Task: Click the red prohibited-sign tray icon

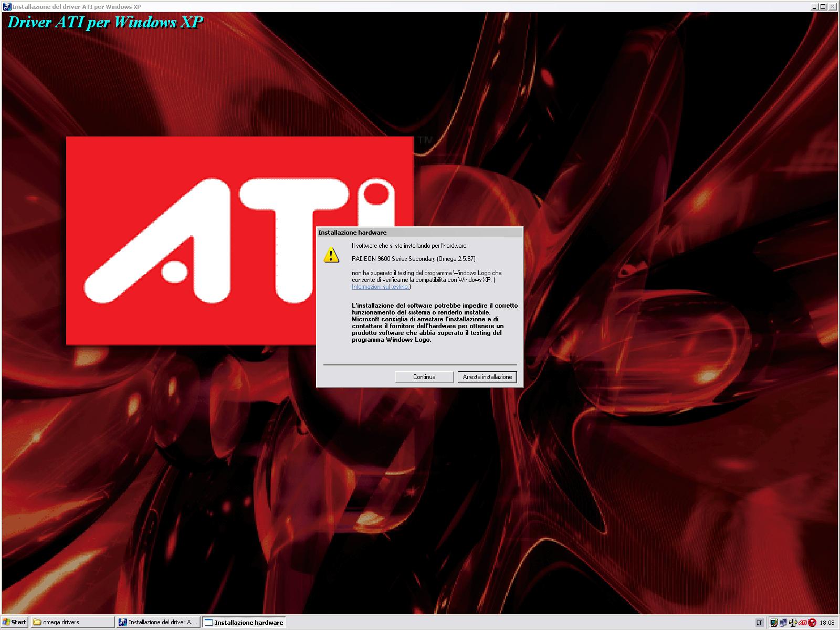Action: [812, 623]
